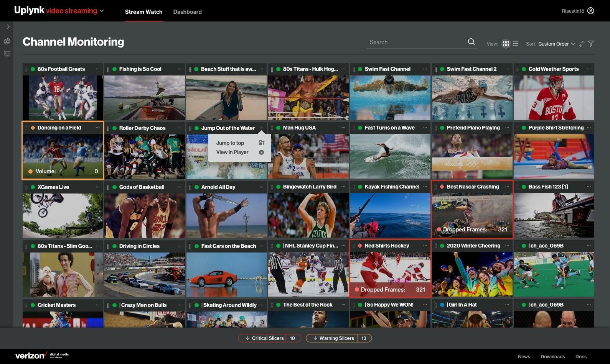
Task: Open the Kayak Fishing Channel thumbnail
Action: pos(390,215)
